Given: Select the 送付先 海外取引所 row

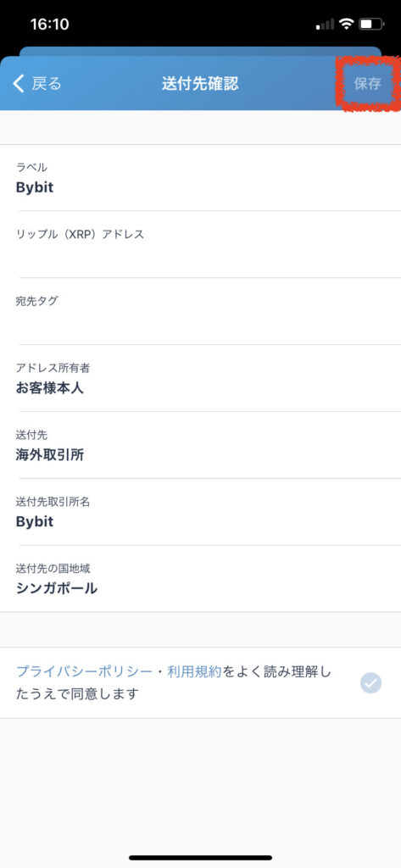Looking at the screenshot, I should (x=200, y=446).
